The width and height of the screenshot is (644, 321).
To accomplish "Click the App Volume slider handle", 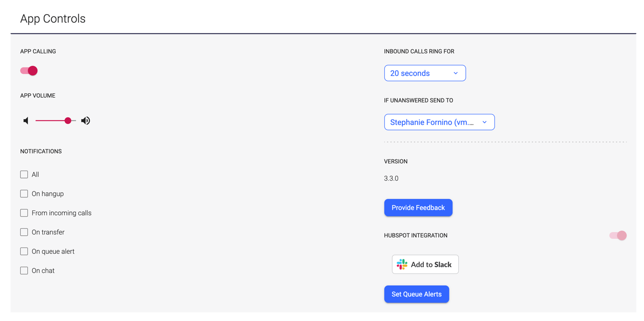I will (x=68, y=120).
